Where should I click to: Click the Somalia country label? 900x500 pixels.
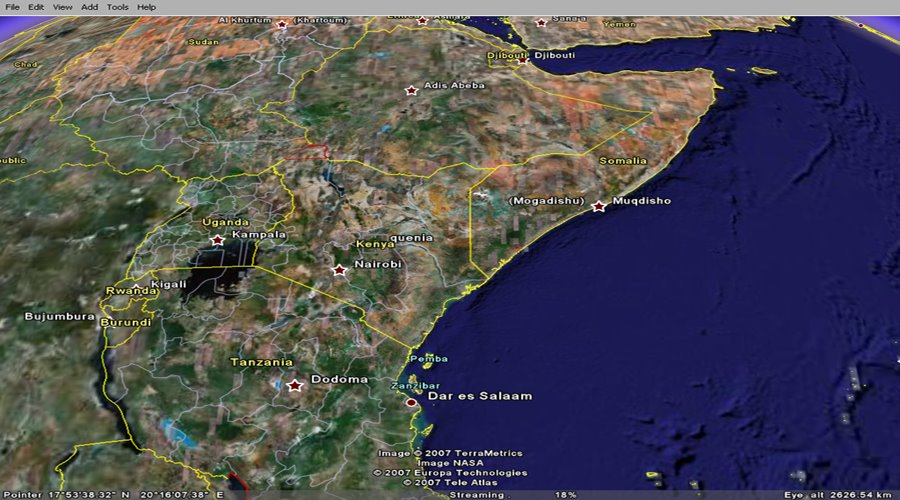point(623,161)
